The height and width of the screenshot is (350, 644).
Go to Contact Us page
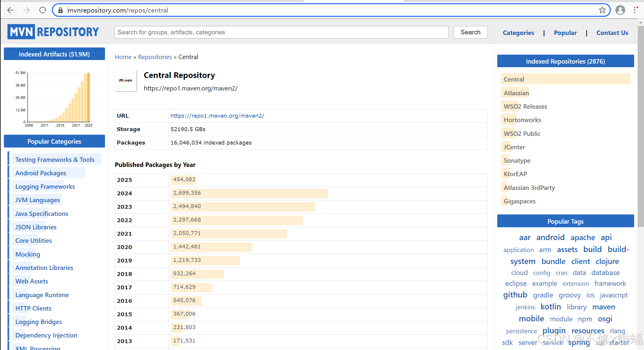coord(612,33)
